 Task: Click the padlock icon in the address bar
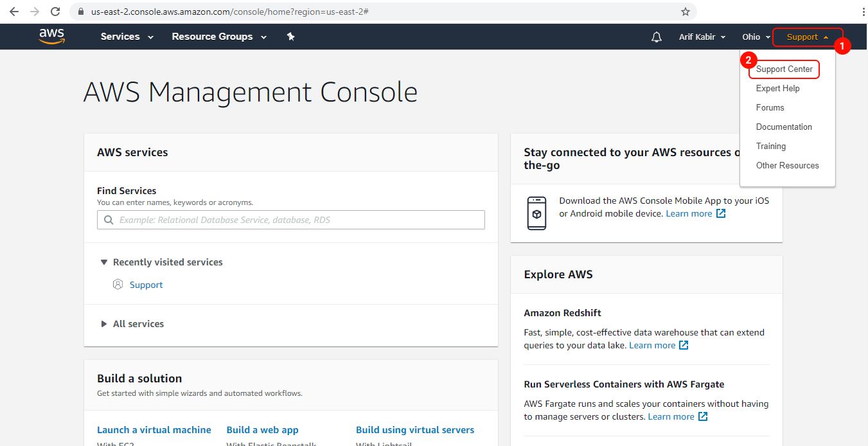[80, 12]
